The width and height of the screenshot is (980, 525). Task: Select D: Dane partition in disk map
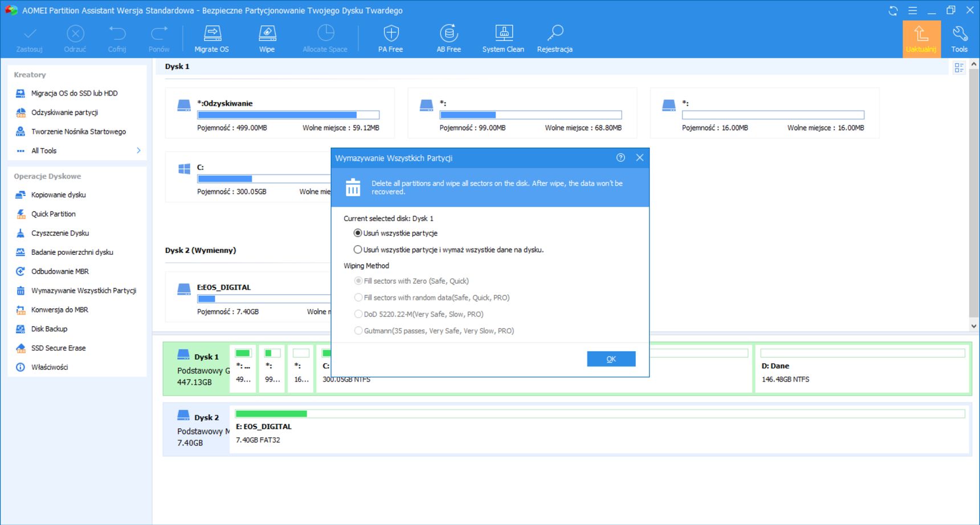coord(863,368)
